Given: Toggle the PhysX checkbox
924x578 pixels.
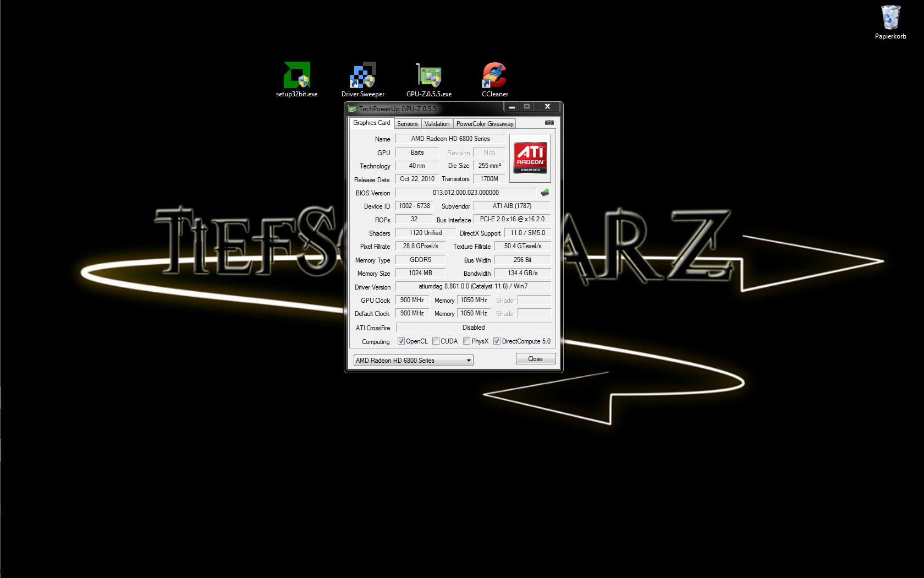Looking at the screenshot, I should tap(466, 341).
